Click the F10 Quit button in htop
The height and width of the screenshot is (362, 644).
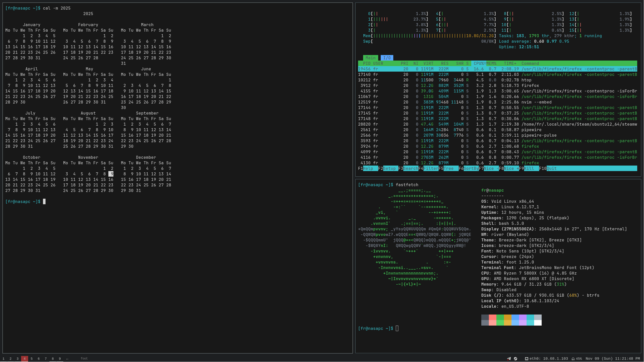click(551, 169)
